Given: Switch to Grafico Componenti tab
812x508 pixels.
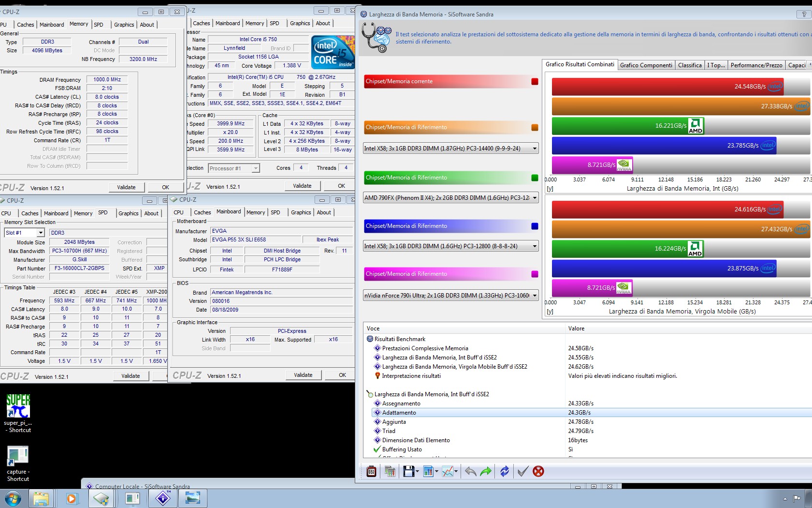Looking at the screenshot, I should 646,65.
